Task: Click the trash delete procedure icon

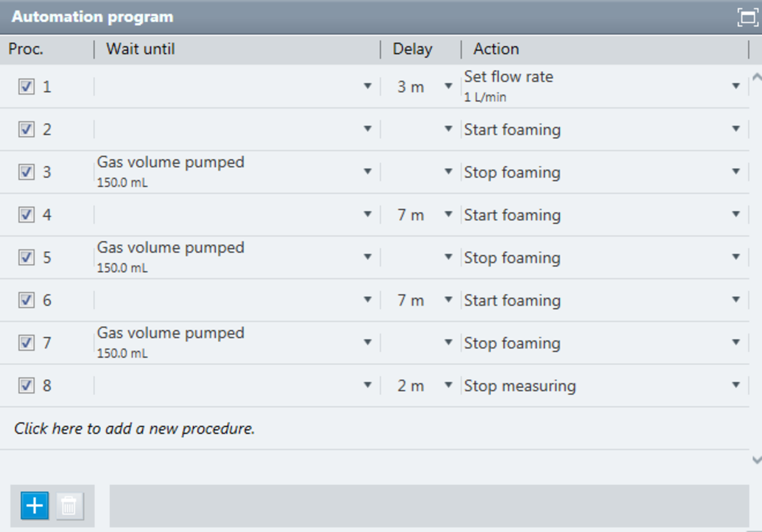Action: (x=69, y=506)
